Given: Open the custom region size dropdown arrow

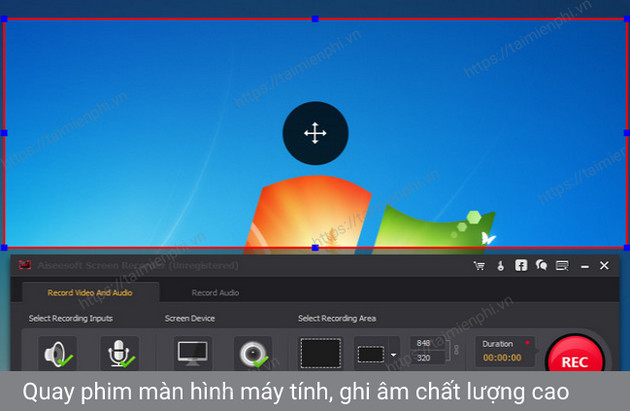Looking at the screenshot, I should (394, 354).
